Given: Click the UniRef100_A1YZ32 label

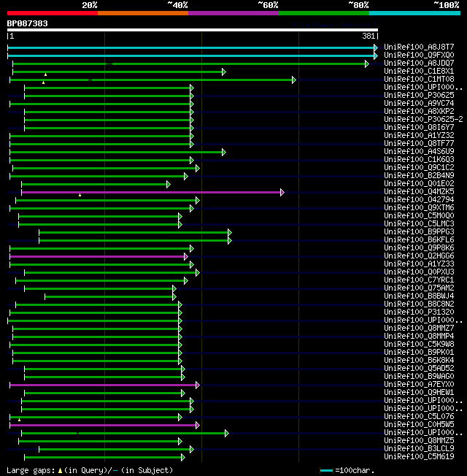Looking at the screenshot, I should pyautogui.click(x=419, y=135).
